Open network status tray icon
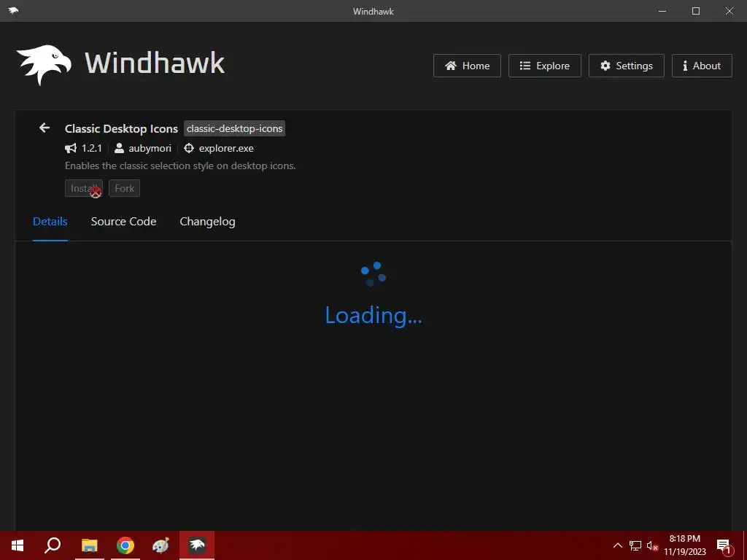This screenshot has height=560, width=747. 635,545
